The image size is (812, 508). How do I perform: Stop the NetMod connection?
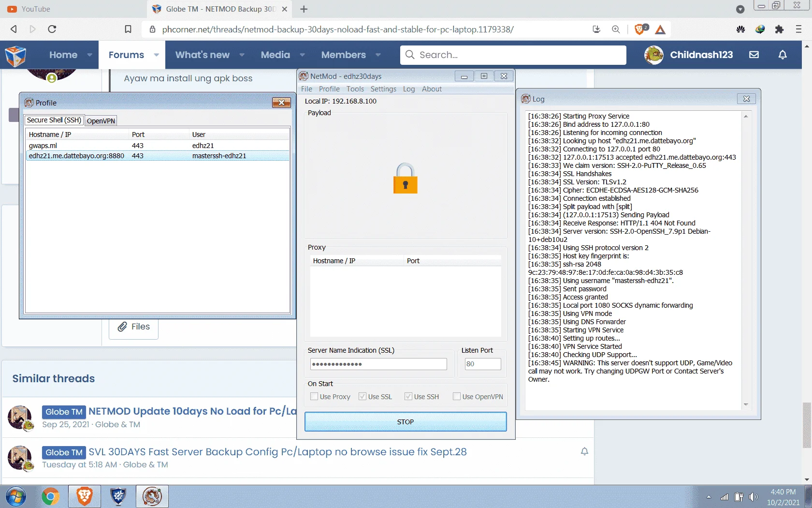406,422
